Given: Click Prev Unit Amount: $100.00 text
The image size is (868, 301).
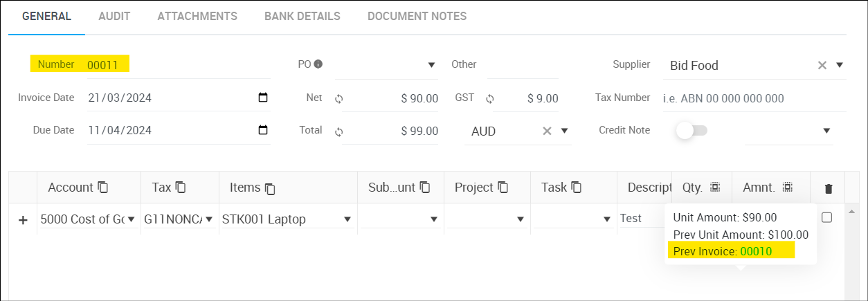Looking at the screenshot, I should [x=741, y=235].
